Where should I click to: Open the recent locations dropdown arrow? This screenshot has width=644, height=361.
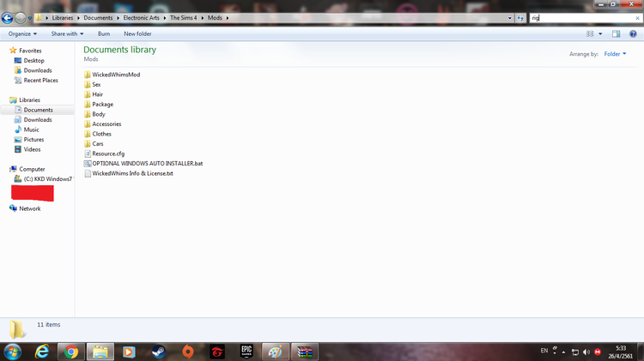click(x=29, y=18)
